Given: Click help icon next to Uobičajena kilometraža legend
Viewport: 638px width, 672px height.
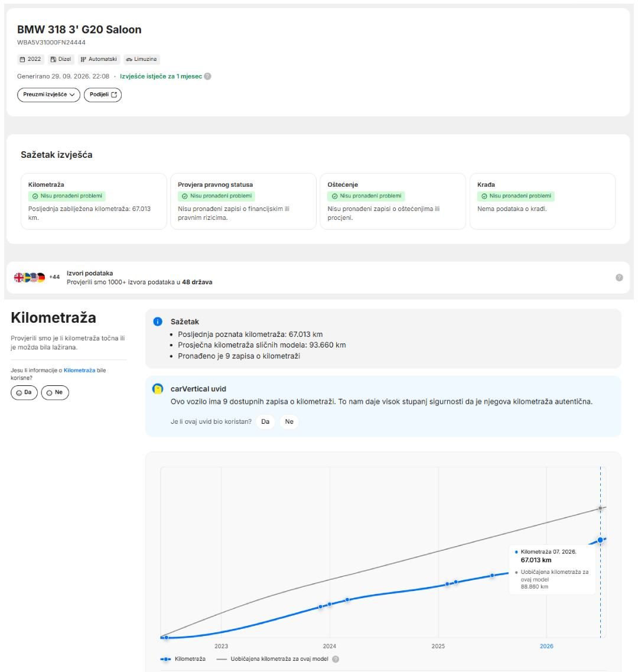Looking at the screenshot, I should point(336,659).
